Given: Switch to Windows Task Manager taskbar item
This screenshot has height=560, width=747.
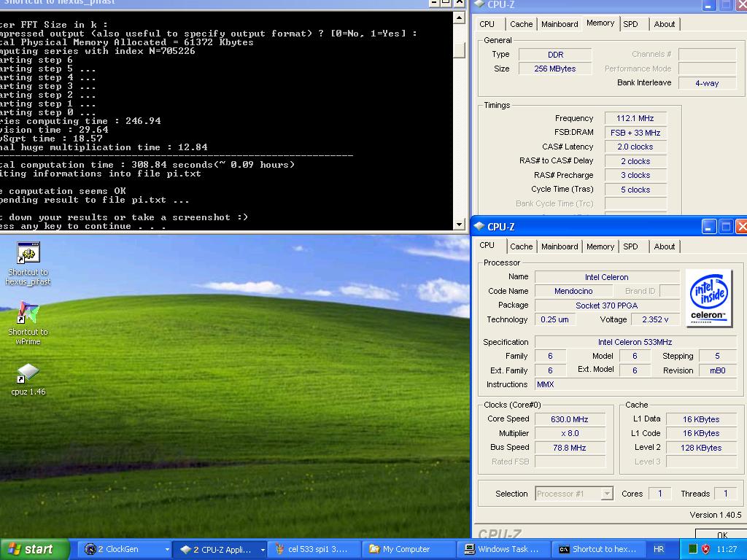Looking at the screenshot, I should [503, 549].
